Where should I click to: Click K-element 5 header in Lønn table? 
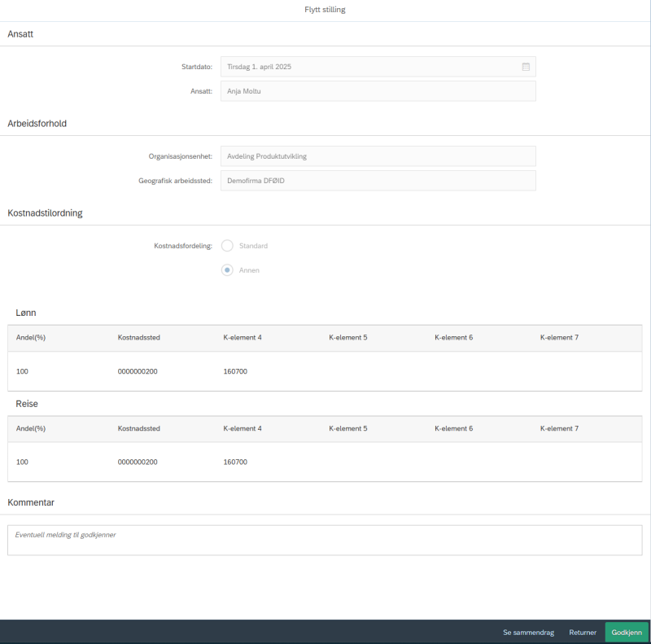[x=348, y=337]
